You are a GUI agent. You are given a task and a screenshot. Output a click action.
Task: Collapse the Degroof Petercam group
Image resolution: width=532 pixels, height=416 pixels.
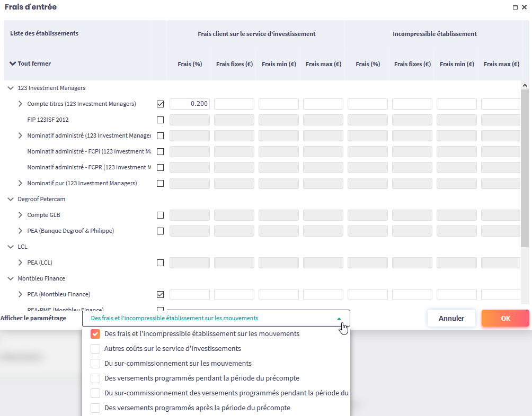11,200
